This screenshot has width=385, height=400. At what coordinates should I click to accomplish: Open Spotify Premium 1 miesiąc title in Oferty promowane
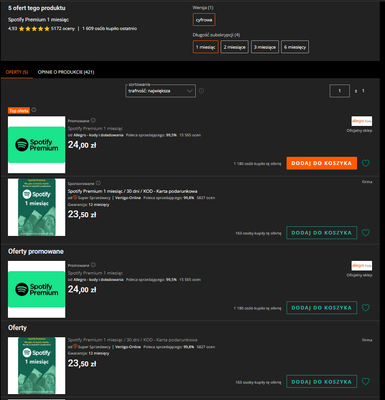95,273
